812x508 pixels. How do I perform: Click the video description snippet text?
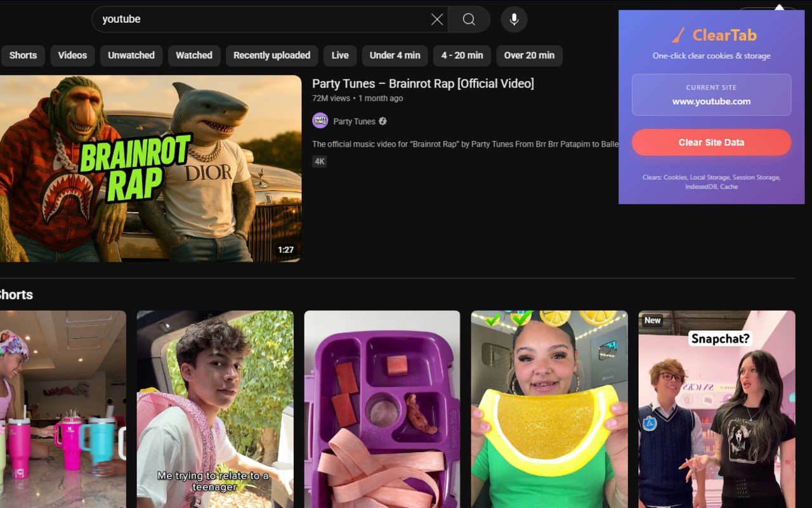465,144
